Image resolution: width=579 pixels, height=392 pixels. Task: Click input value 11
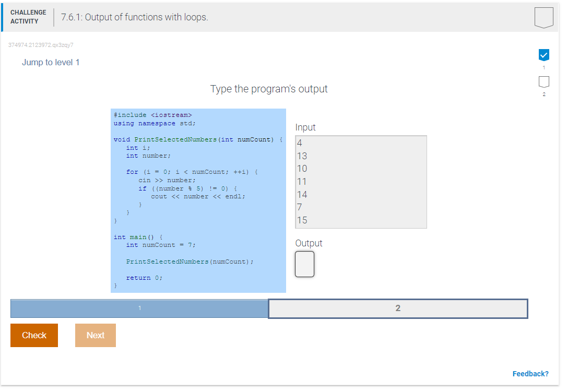[302, 182]
